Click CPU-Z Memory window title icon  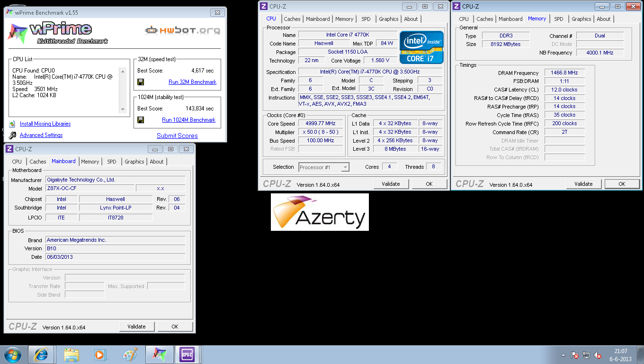[x=456, y=6]
